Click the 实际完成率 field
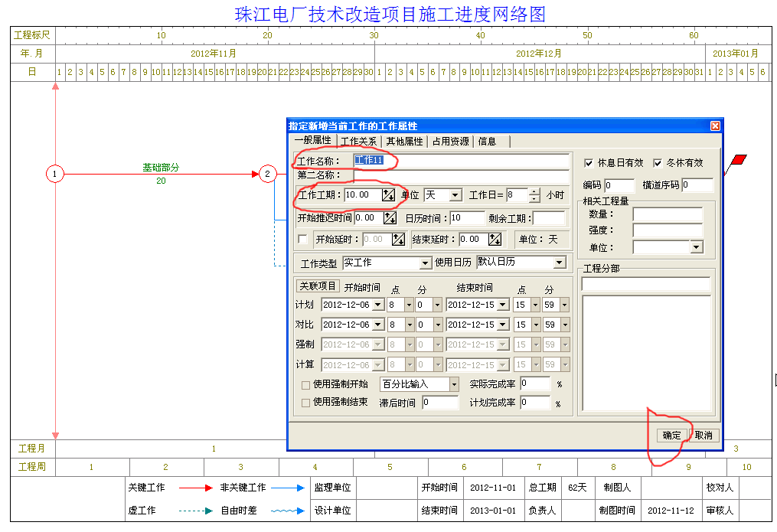Screen dimensions: 777x532 pyautogui.click(x=535, y=383)
